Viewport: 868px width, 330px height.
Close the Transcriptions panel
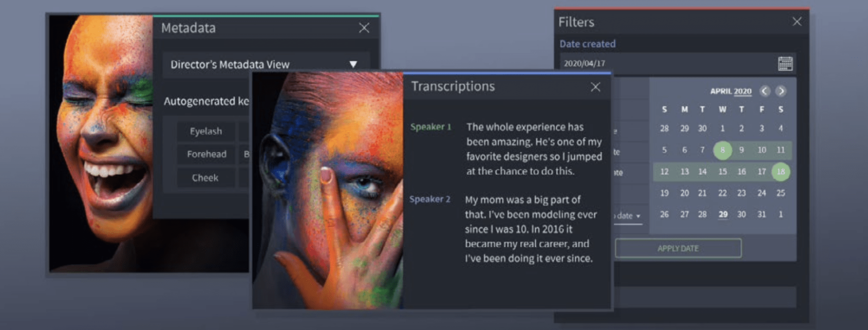tap(595, 87)
